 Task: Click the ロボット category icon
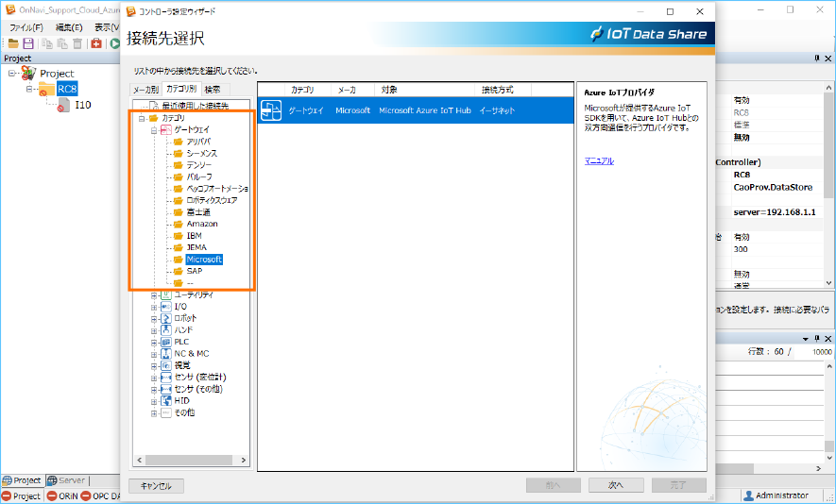(165, 318)
